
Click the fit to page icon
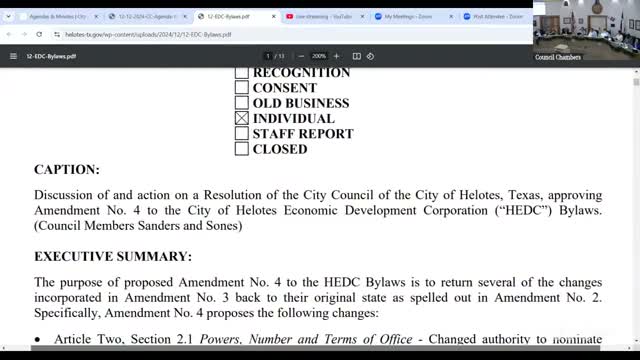tap(356, 56)
